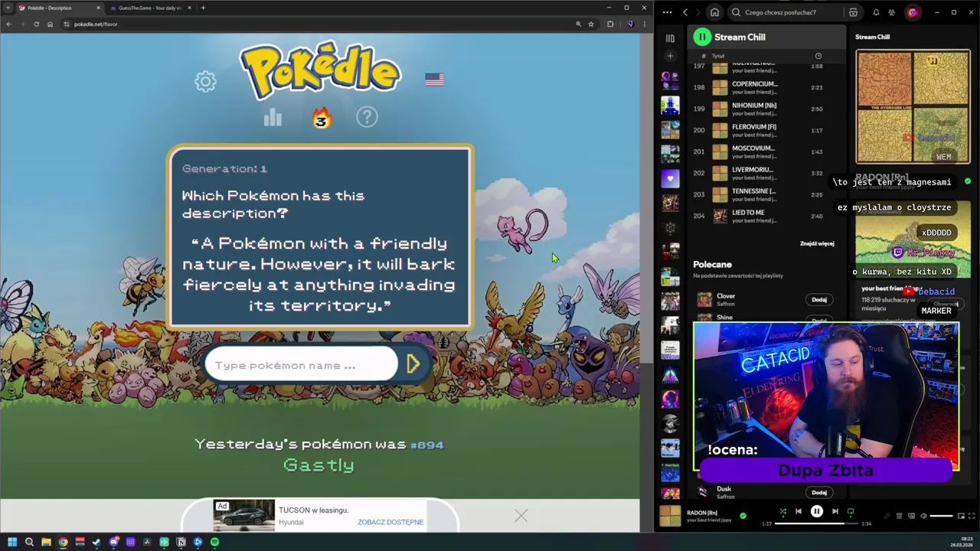Image resolution: width=980 pixels, height=551 pixels.
Task: Open a new browser tab
Action: pyautogui.click(x=203, y=8)
